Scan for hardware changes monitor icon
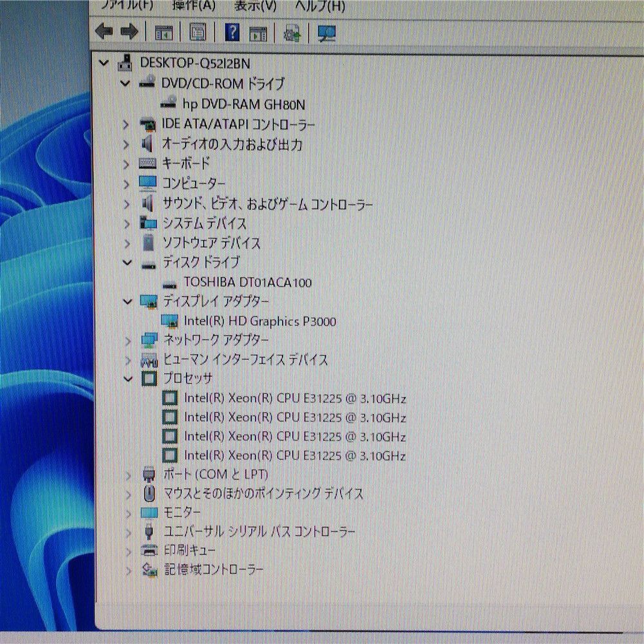This screenshot has width=644, height=644. pos(327,33)
